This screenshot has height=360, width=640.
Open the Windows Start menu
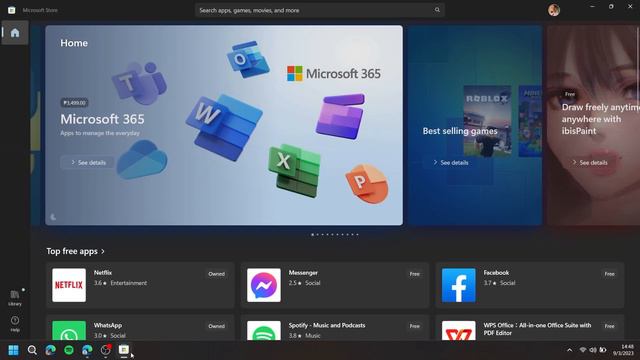click(13, 350)
